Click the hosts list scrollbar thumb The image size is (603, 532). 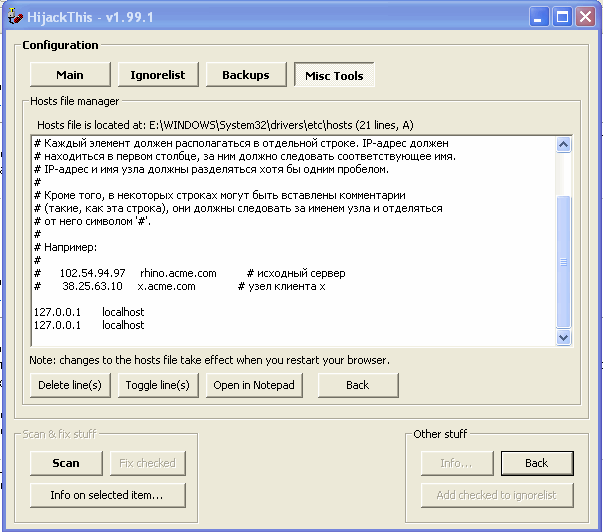(x=563, y=262)
